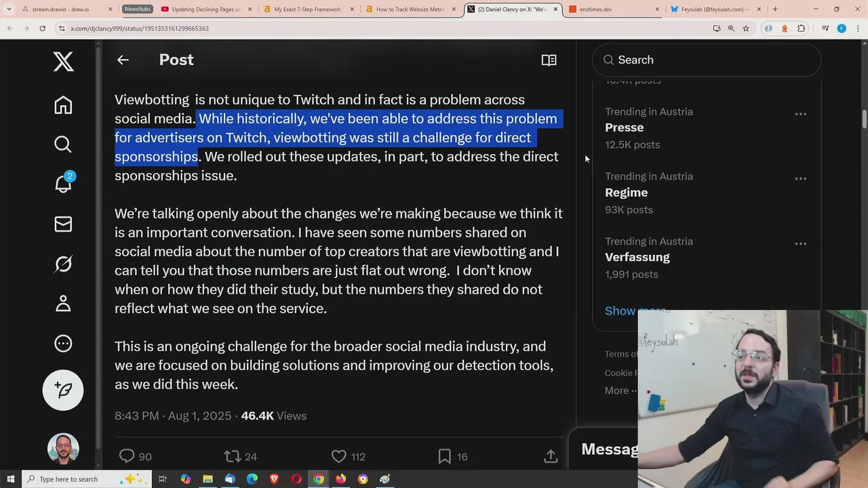868x488 pixels.
Task: Expand the footer More links
Action: click(x=620, y=390)
